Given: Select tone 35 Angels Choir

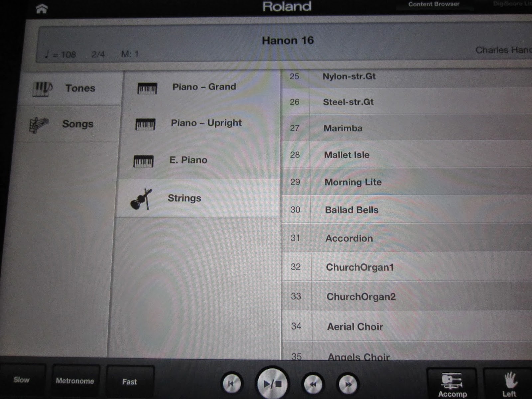Looking at the screenshot, I should click(x=407, y=351).
